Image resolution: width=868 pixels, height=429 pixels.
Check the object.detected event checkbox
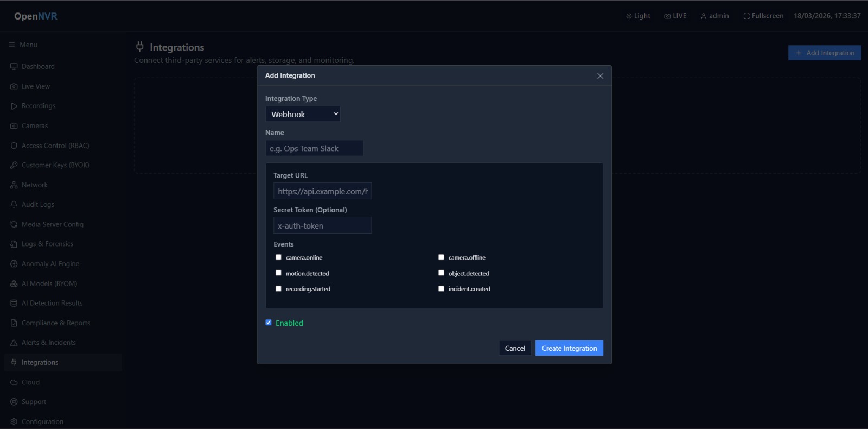tap(441, 273)
